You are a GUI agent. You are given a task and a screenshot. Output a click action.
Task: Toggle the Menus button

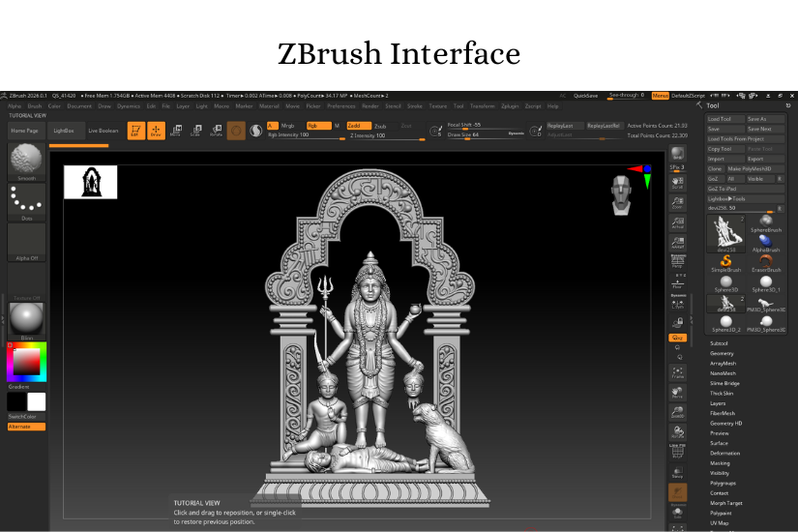(660, 96)
